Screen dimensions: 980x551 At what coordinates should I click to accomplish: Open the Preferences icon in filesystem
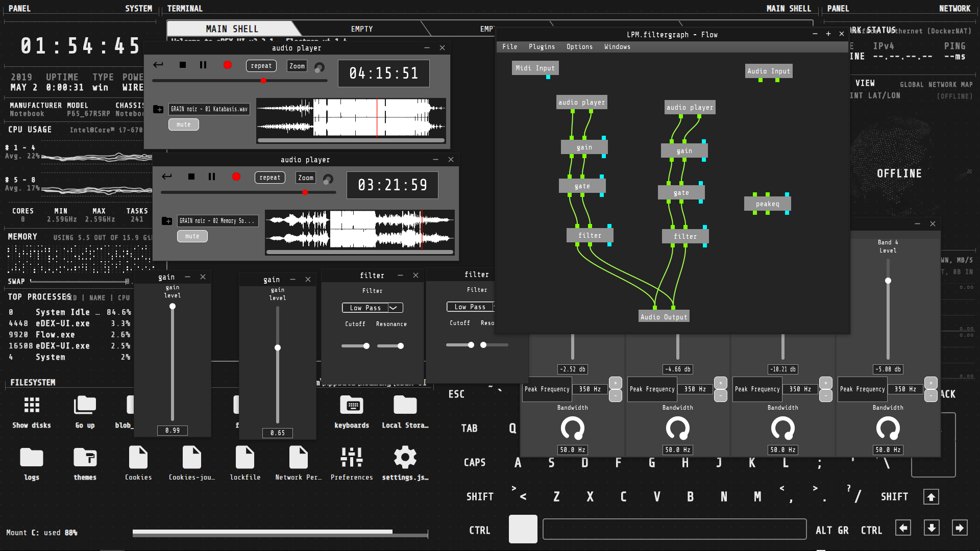pyautogui.click(x=352, y=458)
